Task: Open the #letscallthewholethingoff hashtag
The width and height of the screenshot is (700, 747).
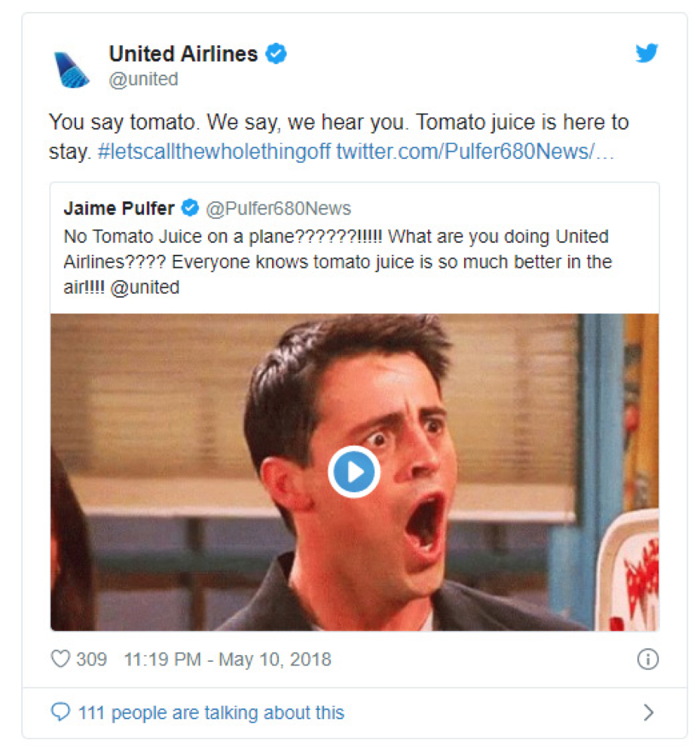Action: (214, 151)
